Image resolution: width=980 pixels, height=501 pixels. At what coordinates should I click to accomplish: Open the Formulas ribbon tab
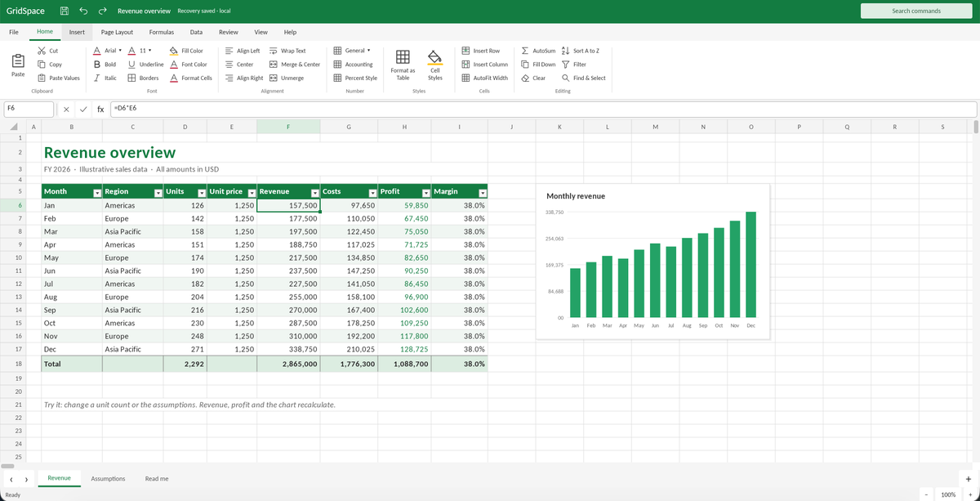click(x=161, y=32)
